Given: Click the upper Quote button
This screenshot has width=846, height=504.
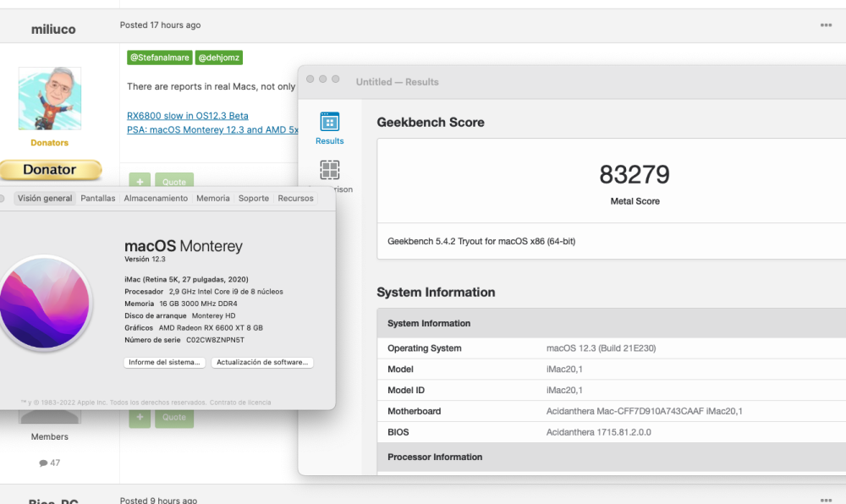Looking at the screenshot, I should (173, 182).
